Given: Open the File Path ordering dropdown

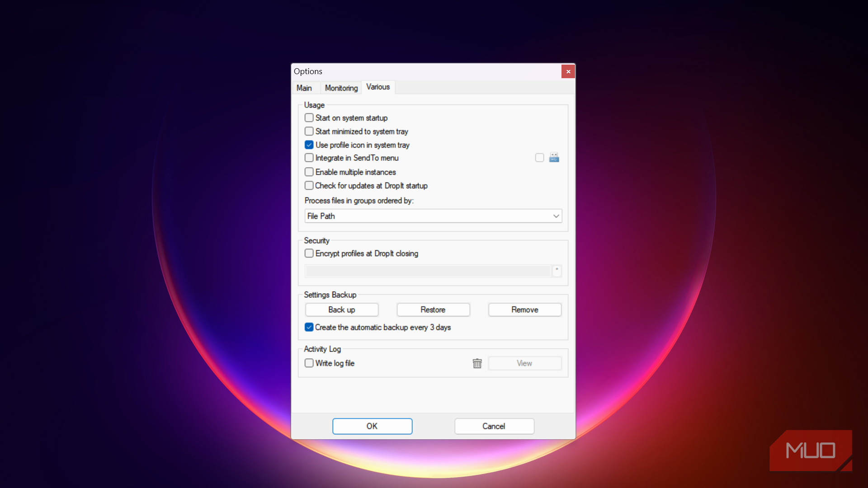Looking at the screenshot, I should pyautogui.click(x=433, y=216).
